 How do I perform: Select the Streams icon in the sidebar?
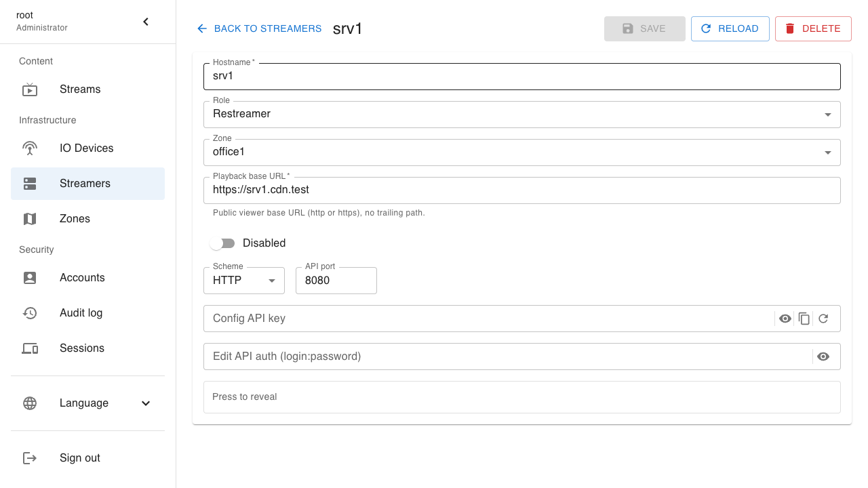[x=30, y=89]
